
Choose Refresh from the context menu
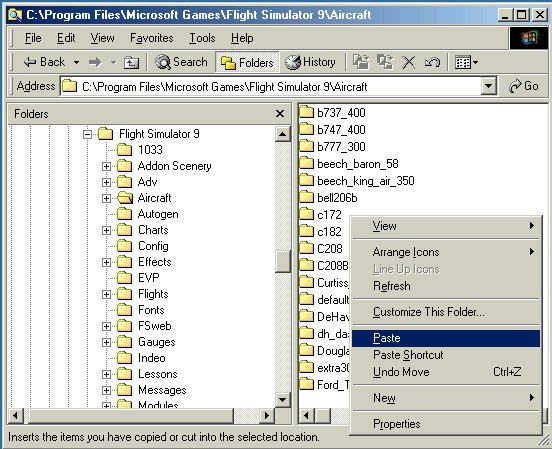pyautogui.click(x=446, y=286)
